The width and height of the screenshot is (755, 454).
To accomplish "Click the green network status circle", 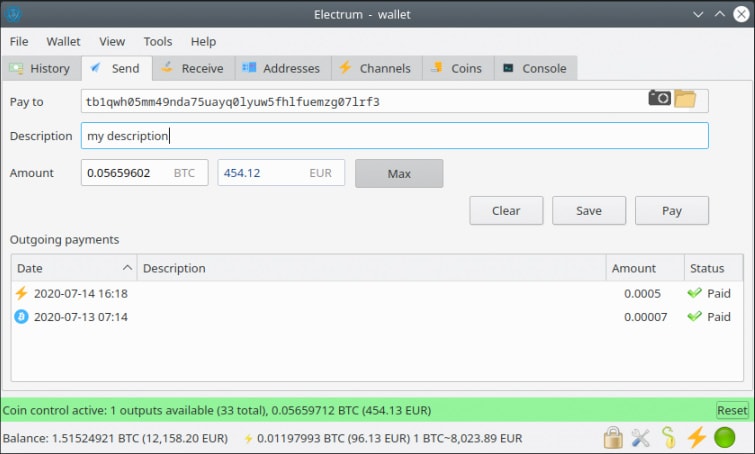I will (724, 438).
